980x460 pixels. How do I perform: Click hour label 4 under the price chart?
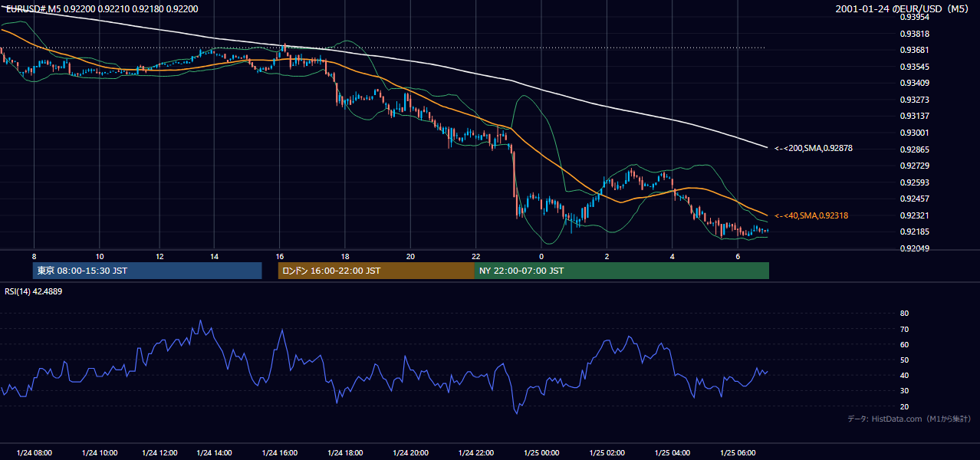672,256
